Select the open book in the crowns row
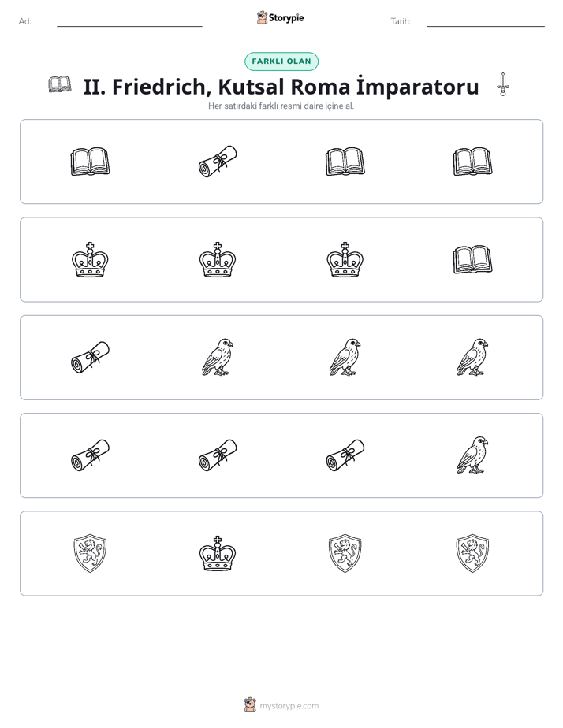The image size is (563, 728). (472, 259)
